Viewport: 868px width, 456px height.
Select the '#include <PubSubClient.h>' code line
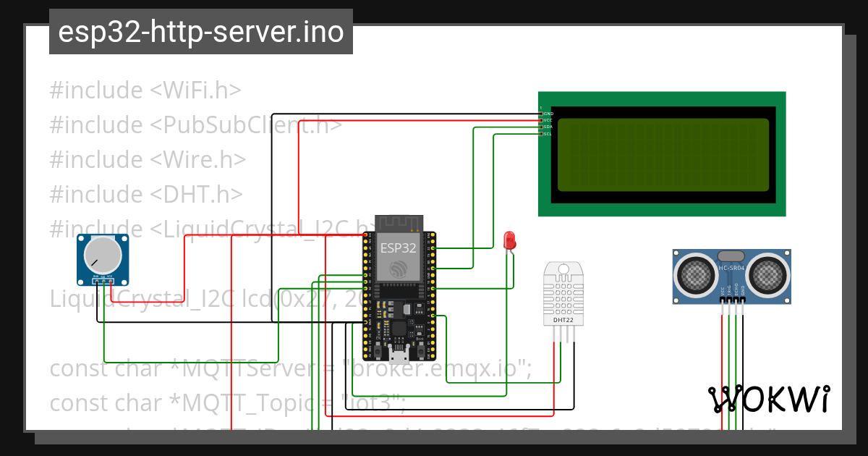[196, 125]
